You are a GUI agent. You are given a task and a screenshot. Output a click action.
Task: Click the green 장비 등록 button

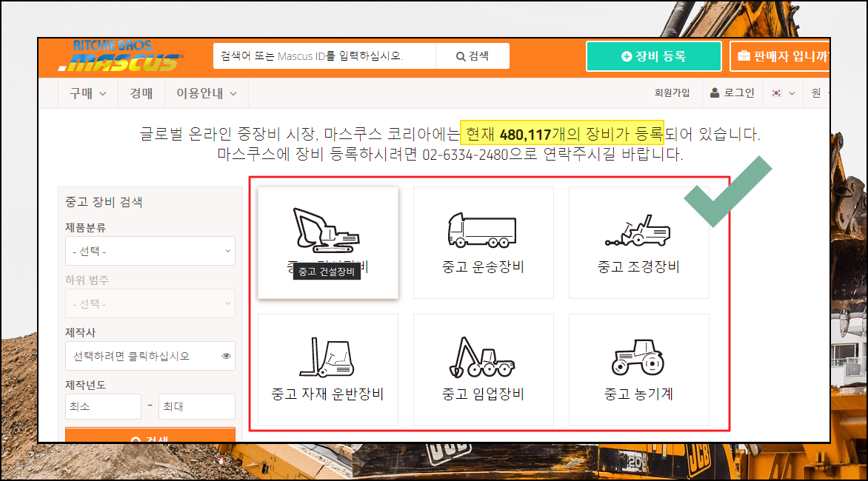(654, 56)
